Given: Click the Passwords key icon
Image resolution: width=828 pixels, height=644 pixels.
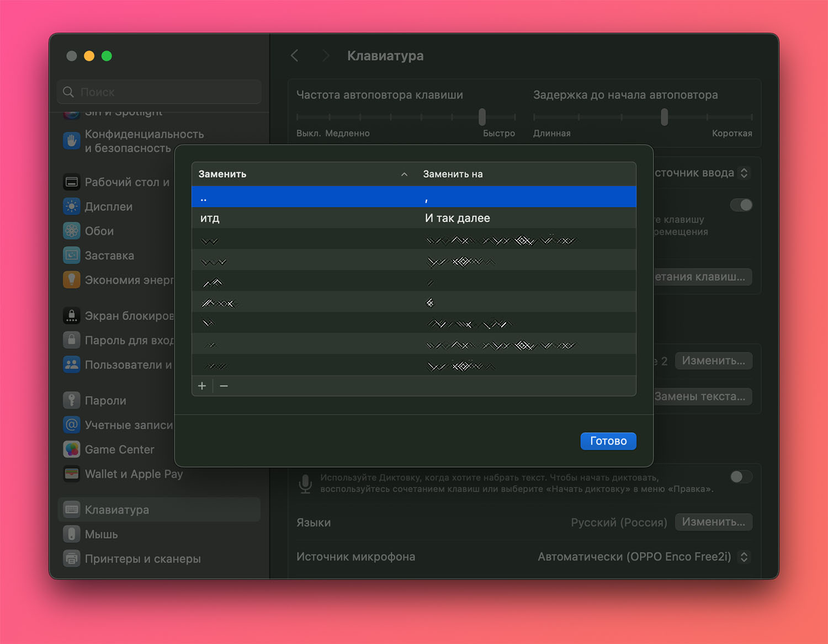Looking at the screenshot, I should click(72, 400).
